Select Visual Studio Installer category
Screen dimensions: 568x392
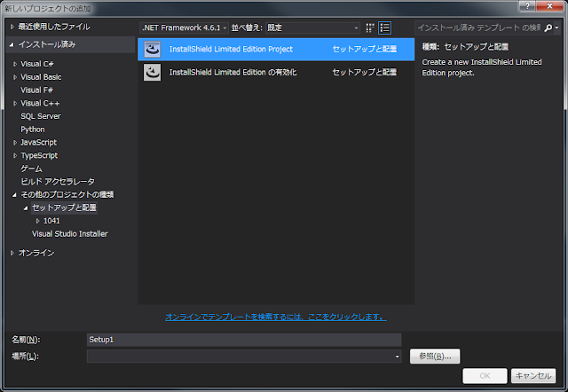click(70, 234)
